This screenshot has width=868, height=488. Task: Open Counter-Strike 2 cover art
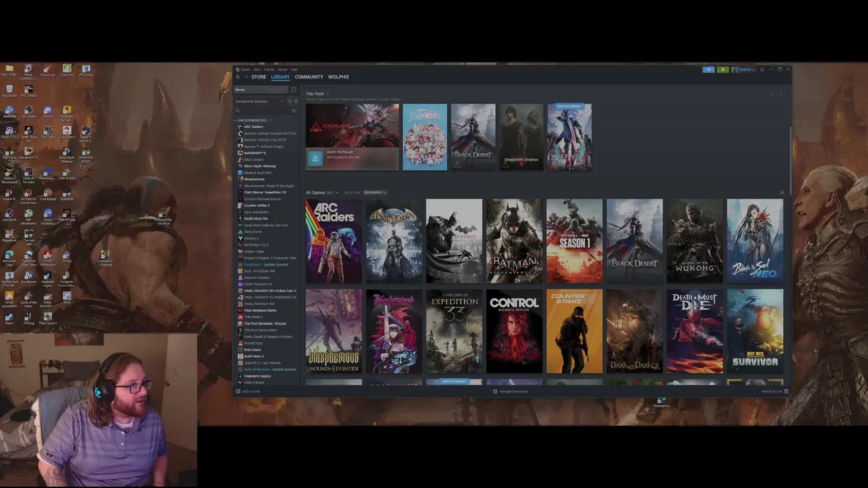[x=574, y=331]
